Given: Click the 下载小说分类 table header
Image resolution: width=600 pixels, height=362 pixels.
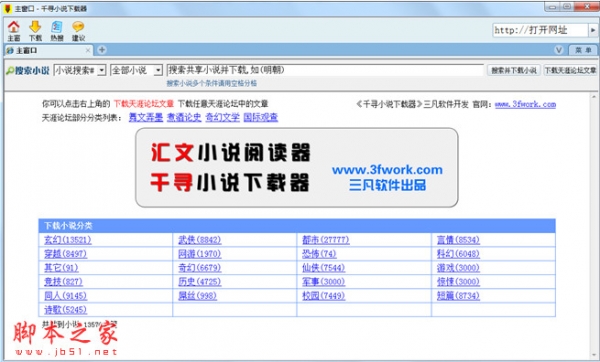Looking at the screenshot, I should point(297,226).
